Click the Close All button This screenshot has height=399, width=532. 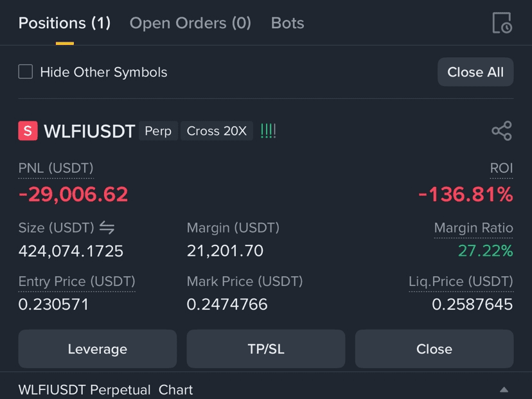pyautogui.click(x=475, y=72)
